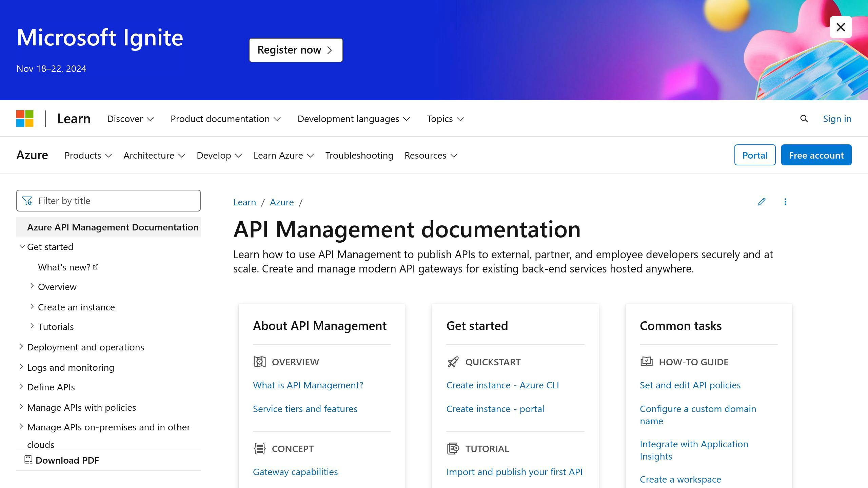Close the Microsoft Ignite banner
868x488 pixels.
point(841,27)
